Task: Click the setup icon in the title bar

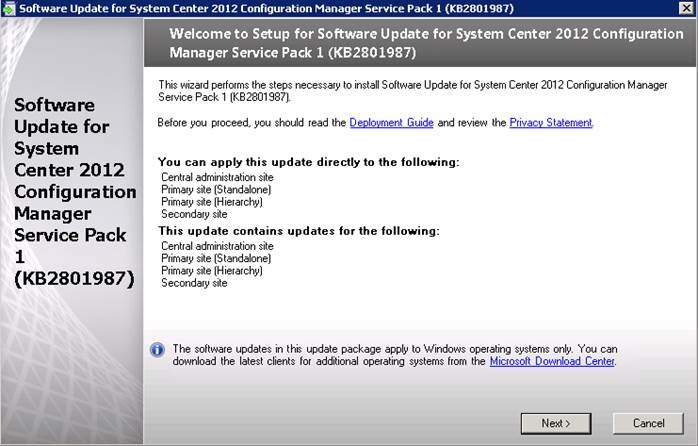Action: coord(10,9)
